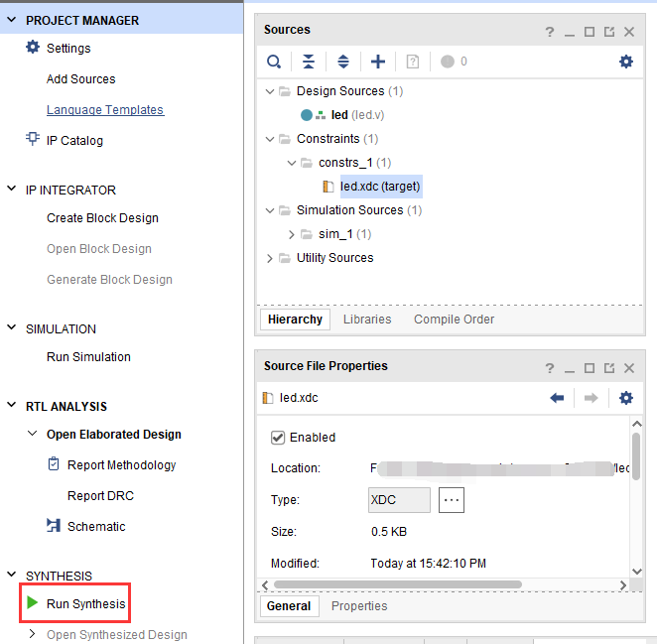Select led.xdc (target) in the Sources tree
This screenshot has width=657, height=644.
(x=379, y=186)
